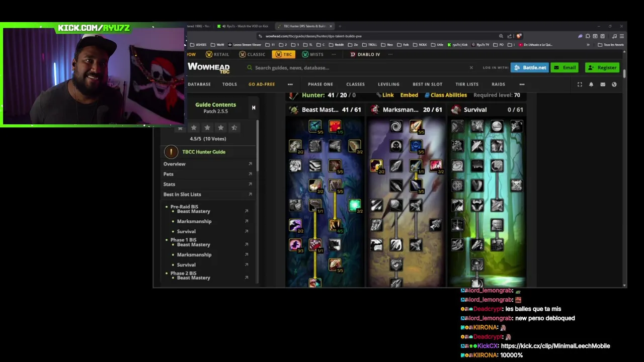The width and height of the screenshot is (644, 362).
Task: Click the TBCC Hunter Guide round icon
Action: (171, 152)
